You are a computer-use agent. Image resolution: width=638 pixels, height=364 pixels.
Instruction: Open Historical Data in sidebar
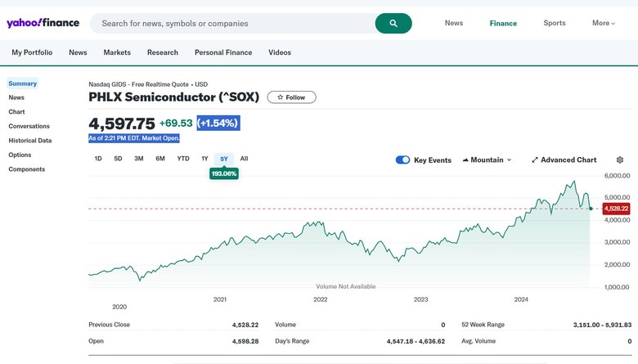pyautogui.click(x=30, y=141)
